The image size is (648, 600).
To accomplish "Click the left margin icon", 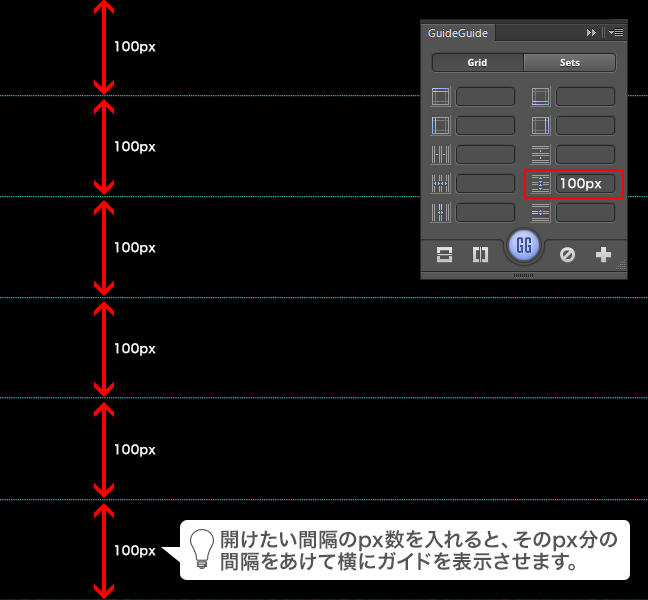I will (x=441, y=126).
